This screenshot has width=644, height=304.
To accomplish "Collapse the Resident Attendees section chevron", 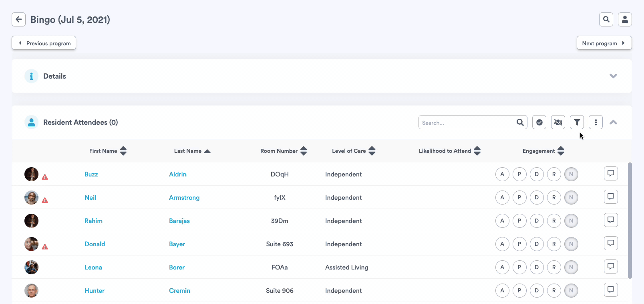I will pos(613,122).
